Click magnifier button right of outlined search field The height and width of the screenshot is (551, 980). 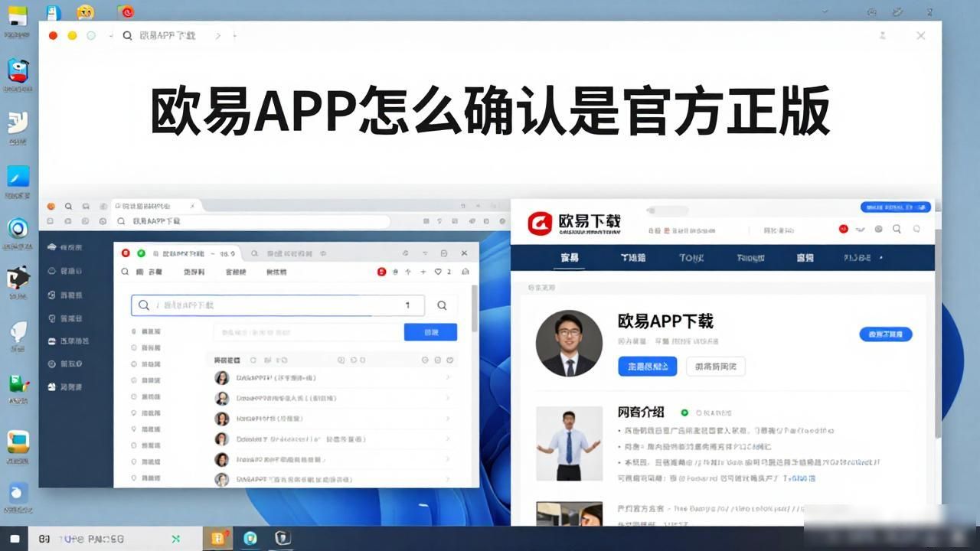[x=442, y=305]
